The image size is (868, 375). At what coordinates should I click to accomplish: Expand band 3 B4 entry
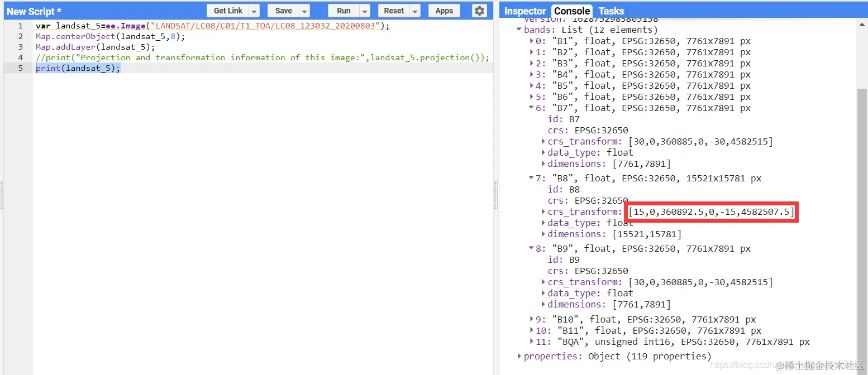[531, 74]
